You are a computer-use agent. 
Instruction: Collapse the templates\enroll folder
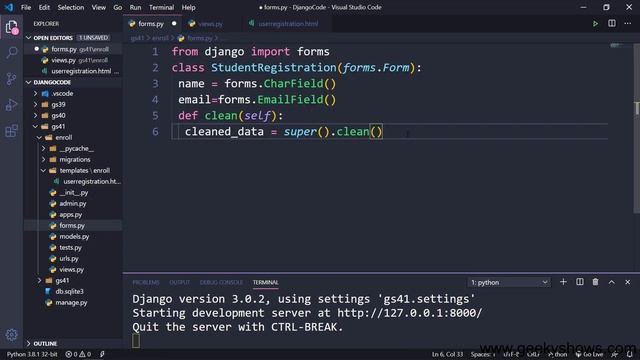[x=43, y=171]
